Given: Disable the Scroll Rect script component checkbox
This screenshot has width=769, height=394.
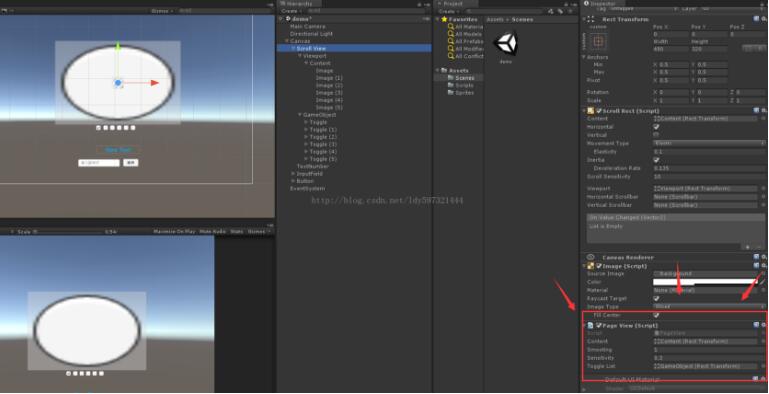Looking at the screenshot, I should pos(598,111).
